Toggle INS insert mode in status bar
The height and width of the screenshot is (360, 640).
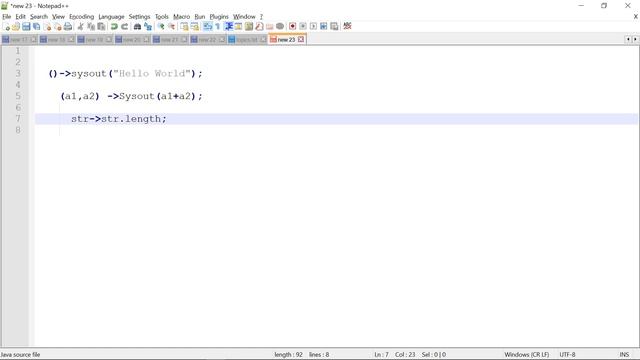tap(624, 355)
